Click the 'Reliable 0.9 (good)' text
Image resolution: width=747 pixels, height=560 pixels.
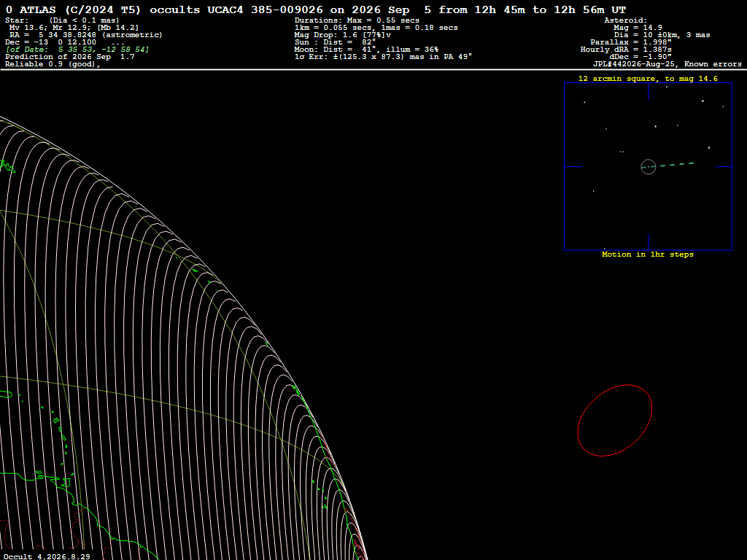coord(53,64)
